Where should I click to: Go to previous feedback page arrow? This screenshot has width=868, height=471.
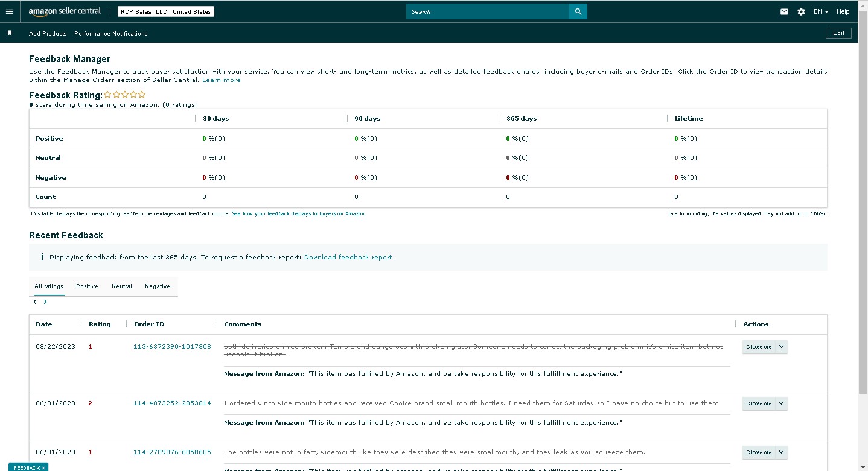click(35, 302)
